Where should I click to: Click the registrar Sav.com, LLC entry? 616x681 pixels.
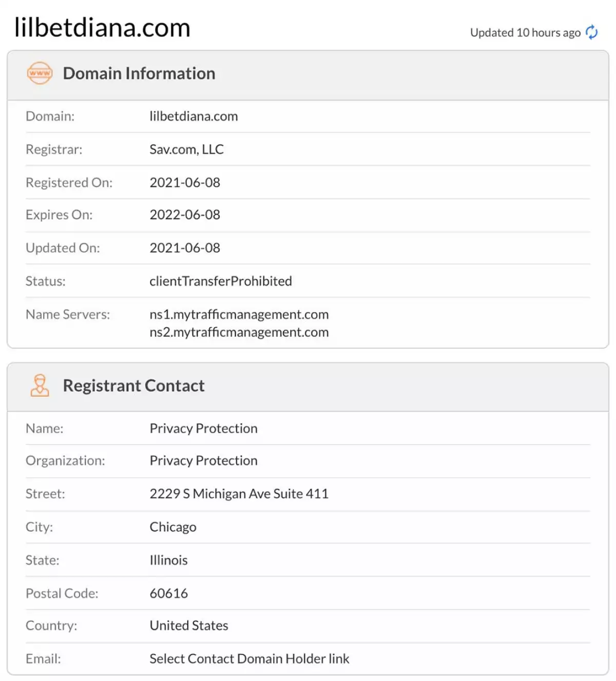pyautogui.click(x=186, y=149)
